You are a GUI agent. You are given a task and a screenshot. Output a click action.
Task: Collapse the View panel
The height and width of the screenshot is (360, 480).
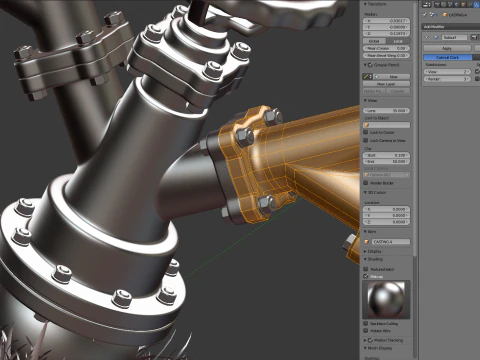coord(365,100)
